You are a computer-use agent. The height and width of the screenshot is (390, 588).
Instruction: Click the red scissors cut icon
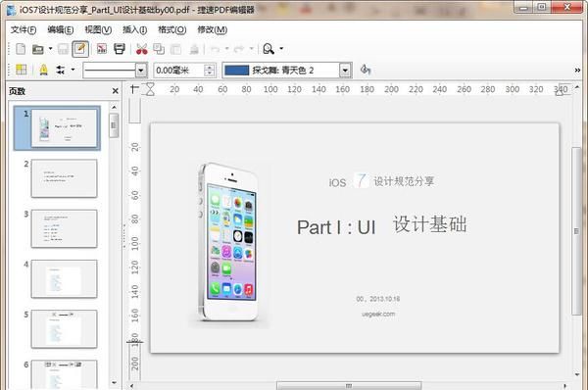coord(141,49)
